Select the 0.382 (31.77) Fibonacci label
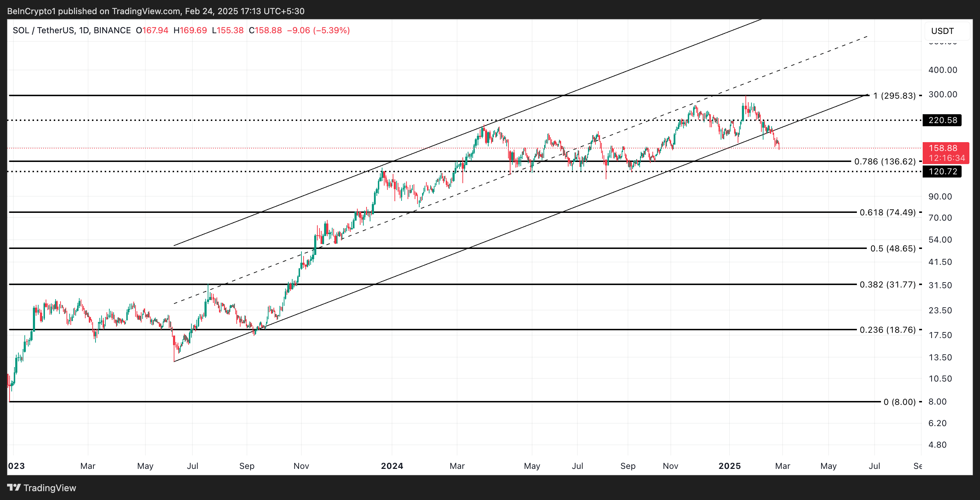The width and height of the screenshot is (980, 500). (887, 284)
